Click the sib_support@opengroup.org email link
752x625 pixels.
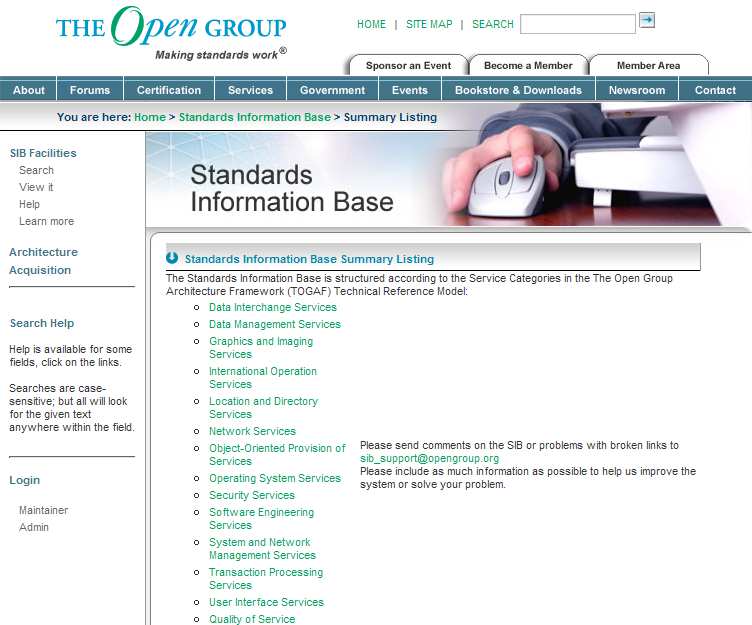(429, 458)
